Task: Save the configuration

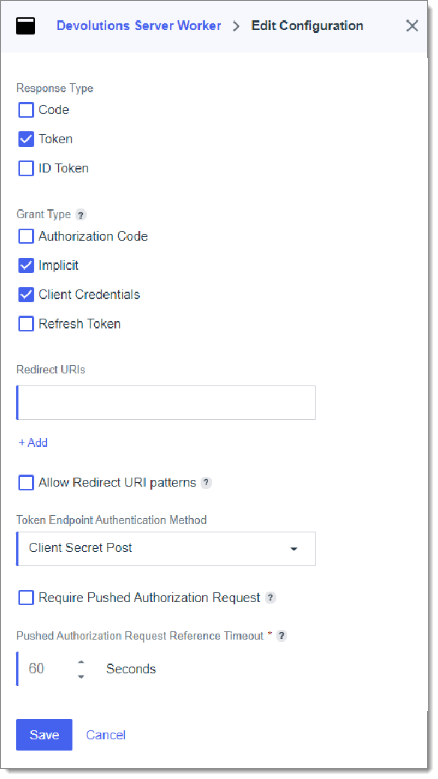Action: (44, 735)
